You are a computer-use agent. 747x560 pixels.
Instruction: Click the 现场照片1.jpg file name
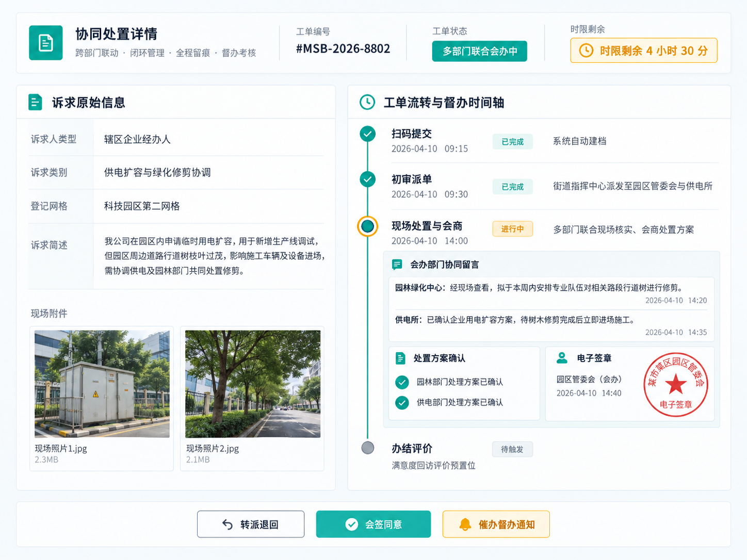(61, 448)
